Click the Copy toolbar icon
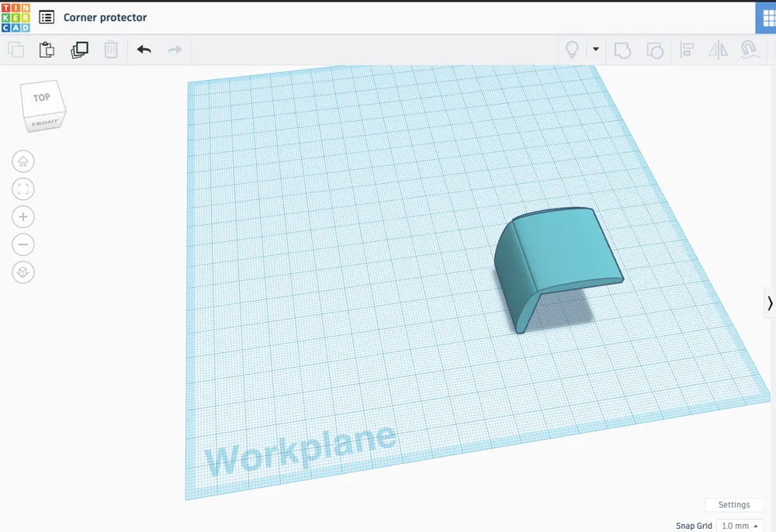The height and width of the screenshot is (532, 776). (16, 50)
